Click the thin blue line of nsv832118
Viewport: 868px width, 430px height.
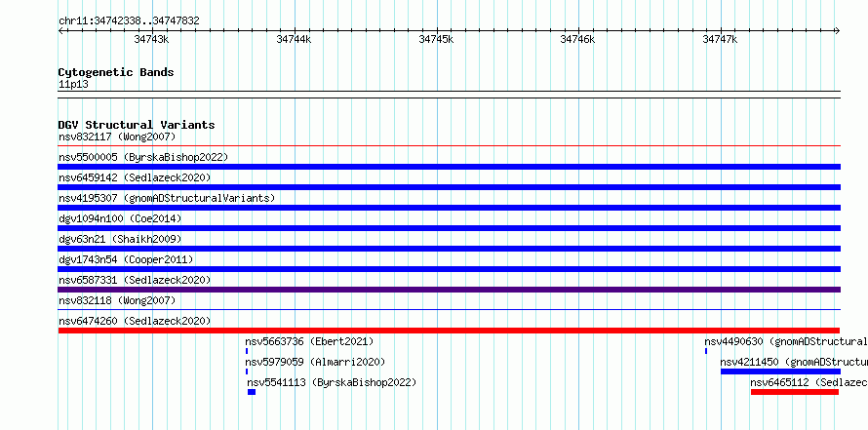pyautogui.click(x=450, y=310)
